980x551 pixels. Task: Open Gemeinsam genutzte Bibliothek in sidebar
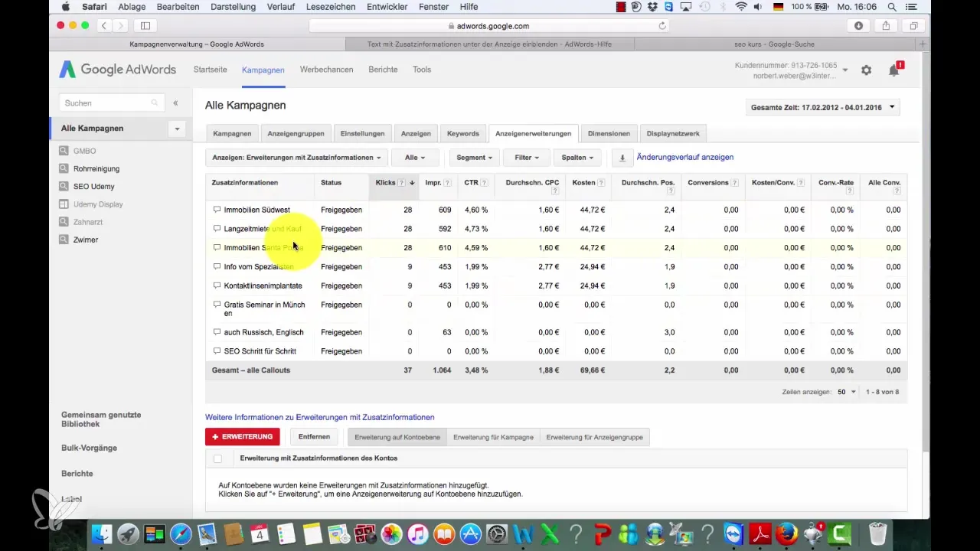101,419
